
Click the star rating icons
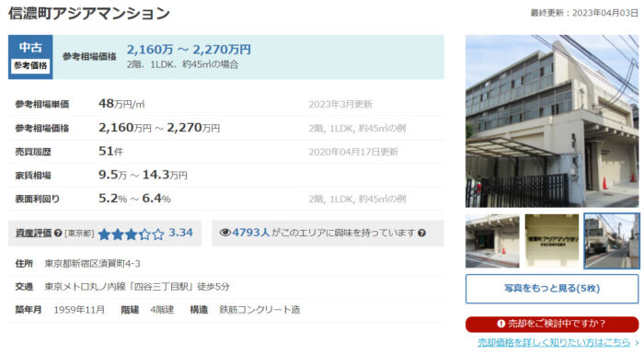coord(132,234)
